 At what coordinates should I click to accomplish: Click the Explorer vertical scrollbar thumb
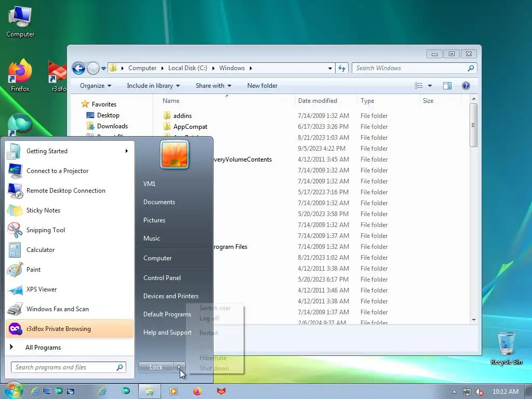[x=474, y=125]
